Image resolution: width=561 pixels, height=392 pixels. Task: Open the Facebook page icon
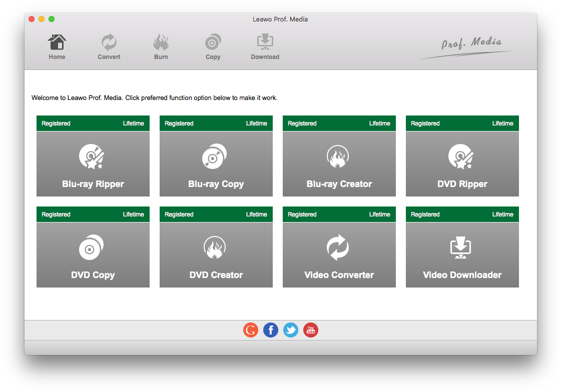click(271, 330)
